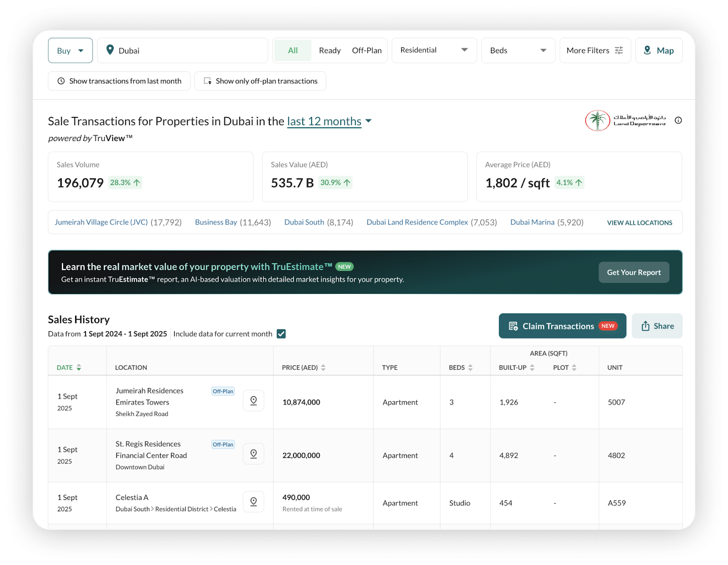Enable Show transactions from last month
The height and width of the screenshot is (565, 728).
pos(119,81)
